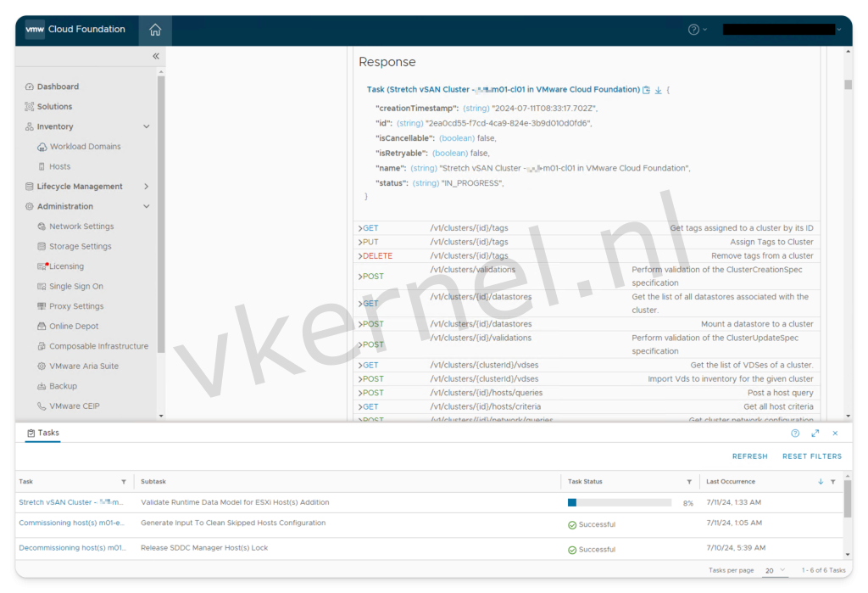Screen dimensions: 868x593
Task: Expand the Tasks panel to full size
Action: 815,433
